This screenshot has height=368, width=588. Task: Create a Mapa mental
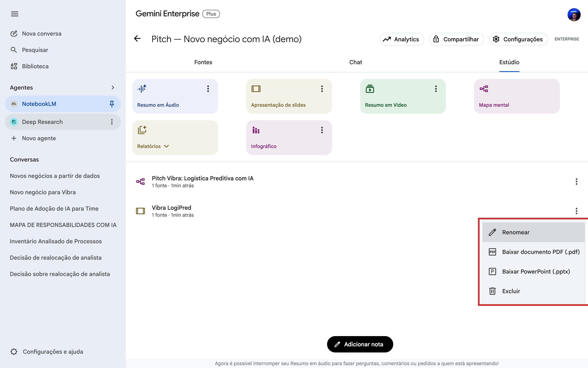tap(517, 96)
